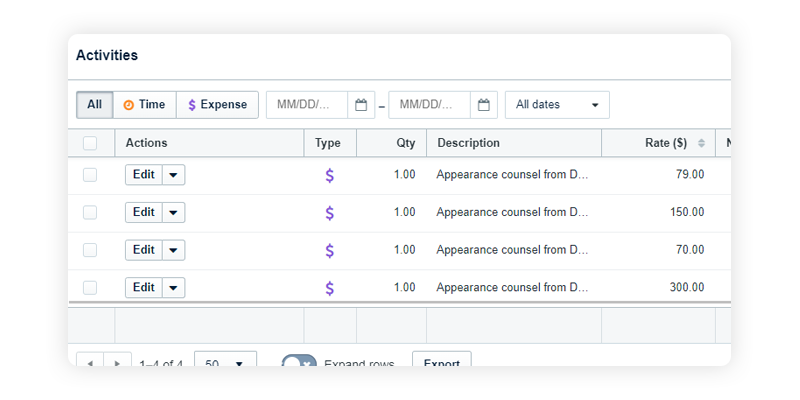800x400 pixels.
Task: Click expense dollar icon in 79.00 row
Action: pyautogui.click(x=330, y=176)
